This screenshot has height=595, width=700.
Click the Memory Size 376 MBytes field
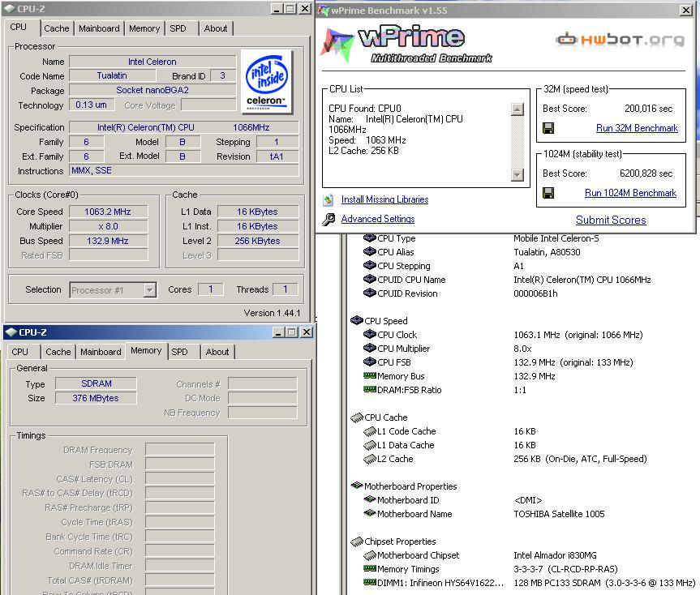click(x=96, y=398)
